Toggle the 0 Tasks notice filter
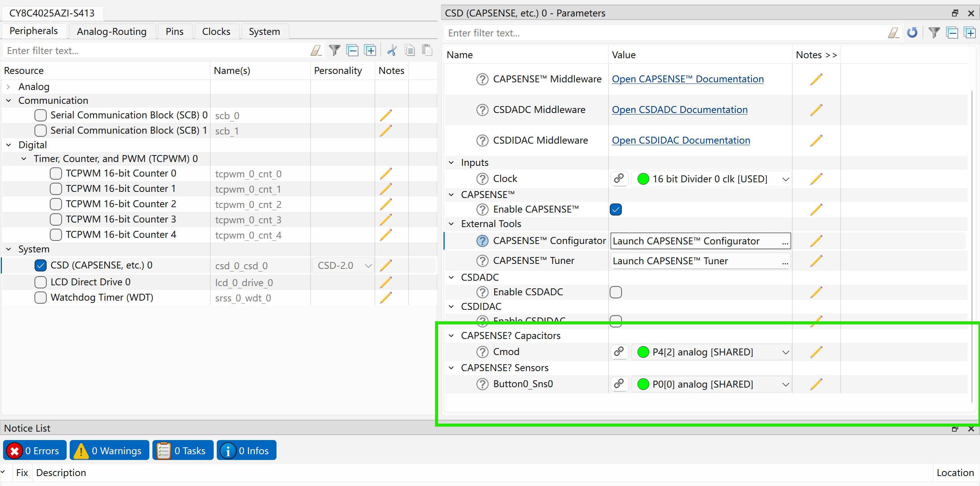 coord(183,451)
